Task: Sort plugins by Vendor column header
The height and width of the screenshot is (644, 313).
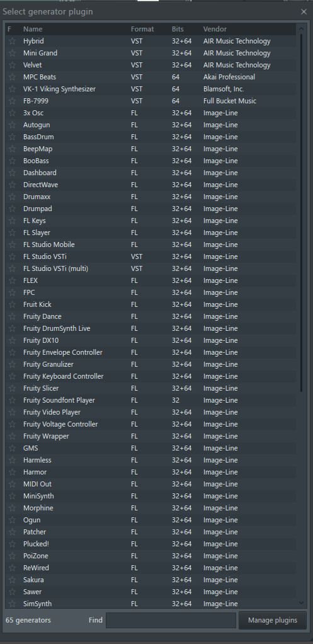Action: [215, 29]
